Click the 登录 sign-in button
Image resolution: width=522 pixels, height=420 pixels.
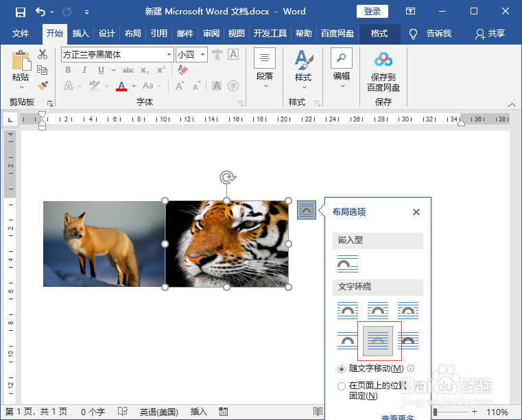tap(372, 12)
